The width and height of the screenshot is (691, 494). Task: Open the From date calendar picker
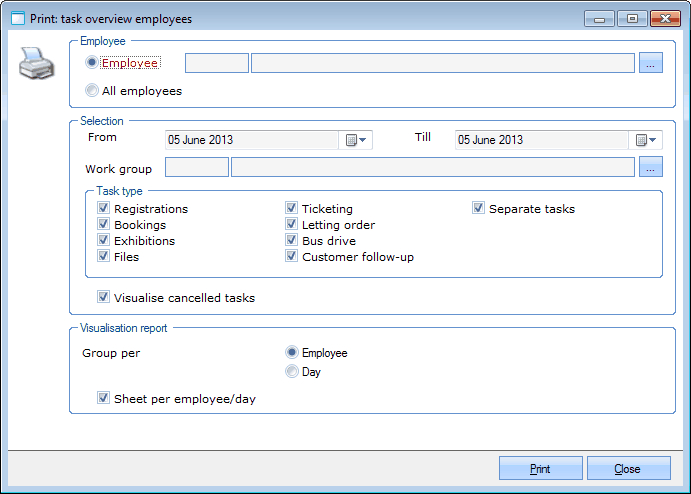click(x=357, y=140)
